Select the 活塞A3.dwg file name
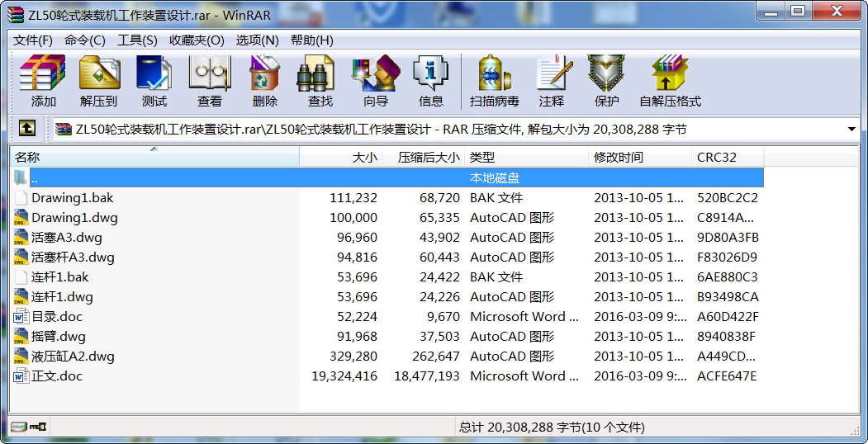868x444 pixels. point(67,237)
